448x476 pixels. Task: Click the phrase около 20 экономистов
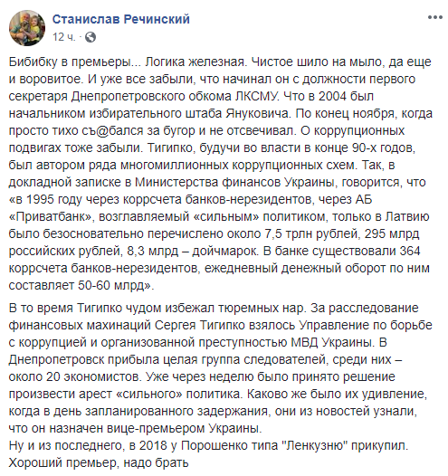75,377
